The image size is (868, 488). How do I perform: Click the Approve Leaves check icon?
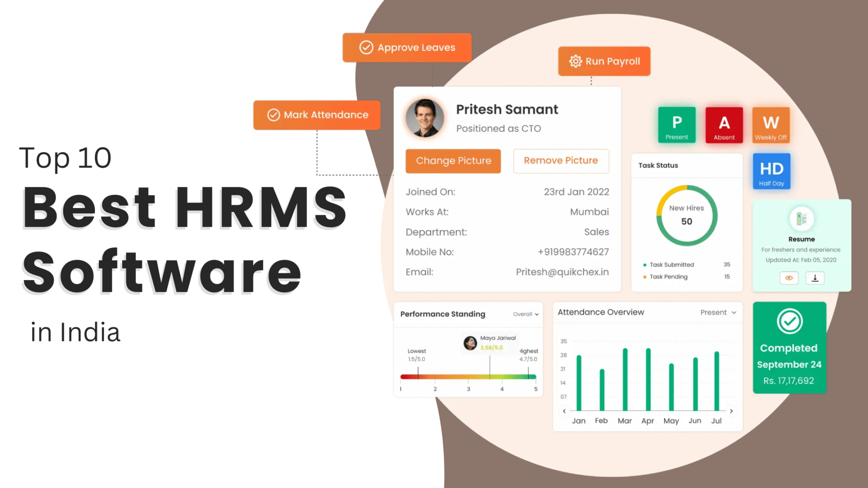pos(366,47)
